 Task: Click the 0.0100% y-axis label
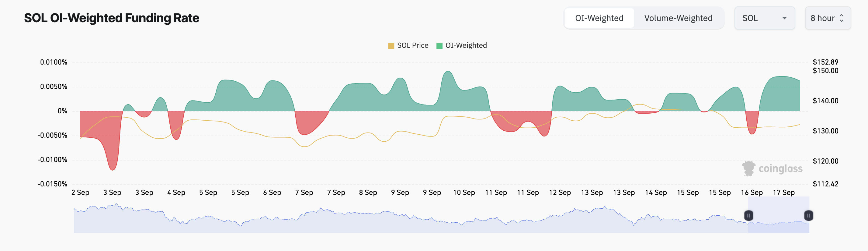54,62
